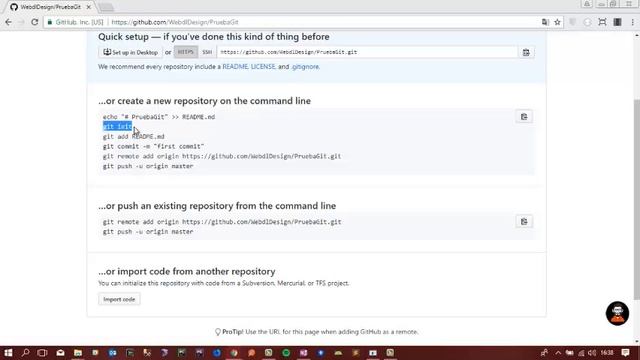640x360 pixels.
Task: Open the network icon in system tray
Action: pyautogui.click(x=581, y=353)
